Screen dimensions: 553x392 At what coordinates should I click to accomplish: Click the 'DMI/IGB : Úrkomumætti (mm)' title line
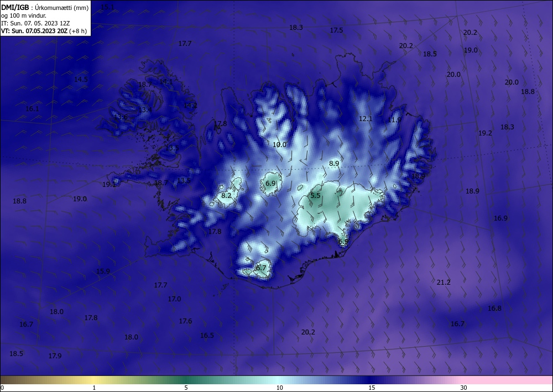click(x=45, y=7)
